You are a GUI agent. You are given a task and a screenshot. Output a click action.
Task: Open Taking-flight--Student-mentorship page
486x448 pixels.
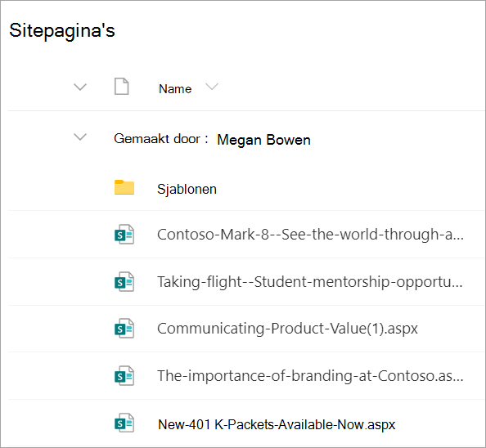pyautogui.click(x=310, y=282)
